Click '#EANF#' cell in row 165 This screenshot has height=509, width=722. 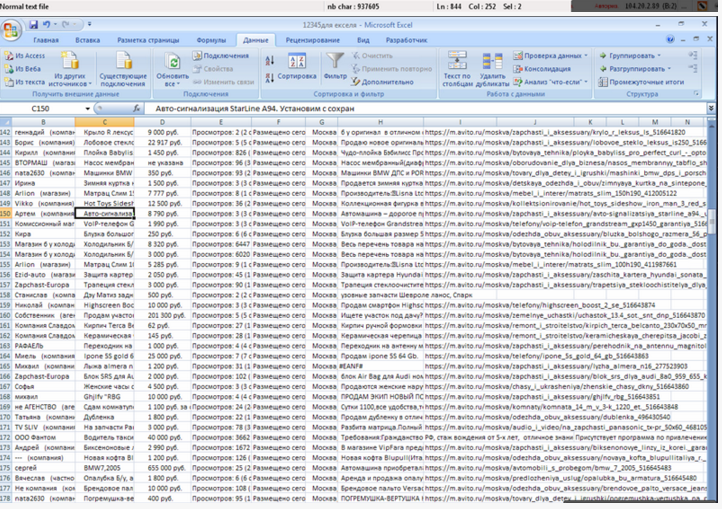pos(380,366)
